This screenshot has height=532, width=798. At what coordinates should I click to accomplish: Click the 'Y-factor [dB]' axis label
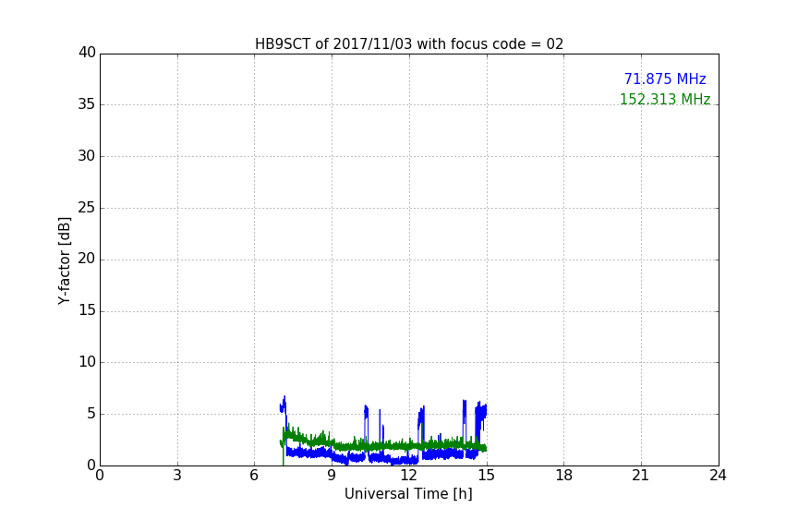pyautogui.click(x=64, y=260)
